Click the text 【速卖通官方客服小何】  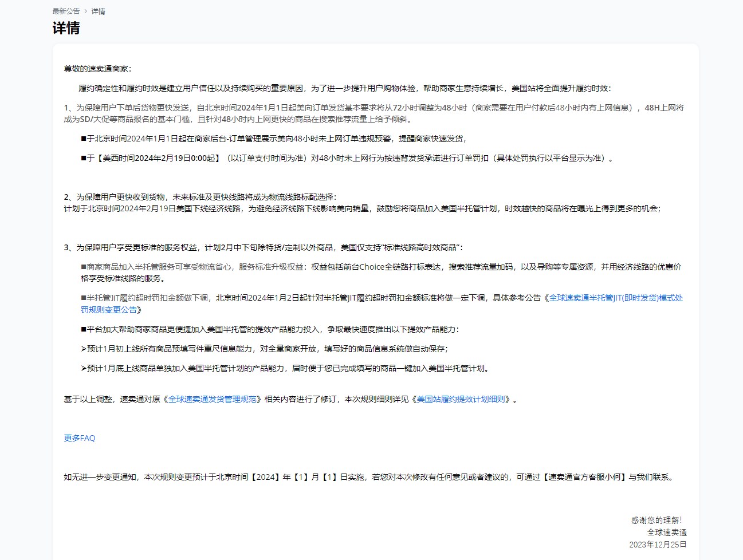[584, 477]
